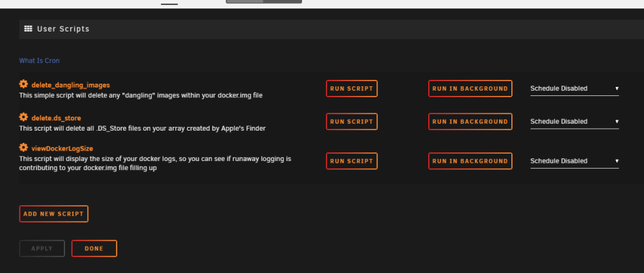
Task: Run delete.ds_store in background
Action: point(470,122)
